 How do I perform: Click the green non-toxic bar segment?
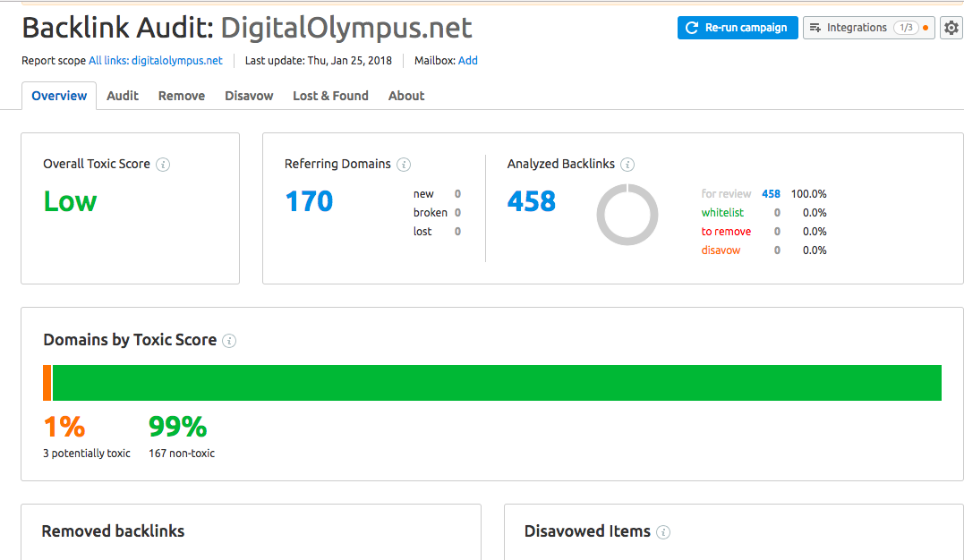pyautogui.click(x=498, y=383)
